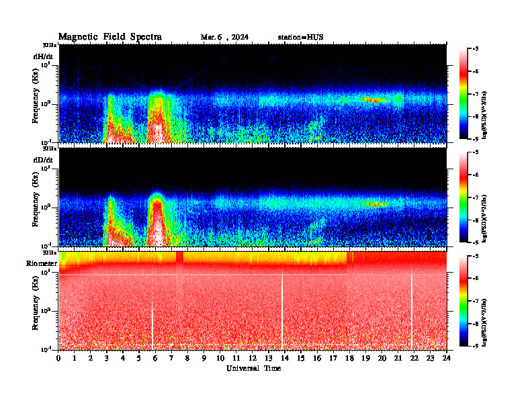Click the tall white Riometer spike near 14 UT
The height and width of the screenshot is (411, 532).
point(282,310)
